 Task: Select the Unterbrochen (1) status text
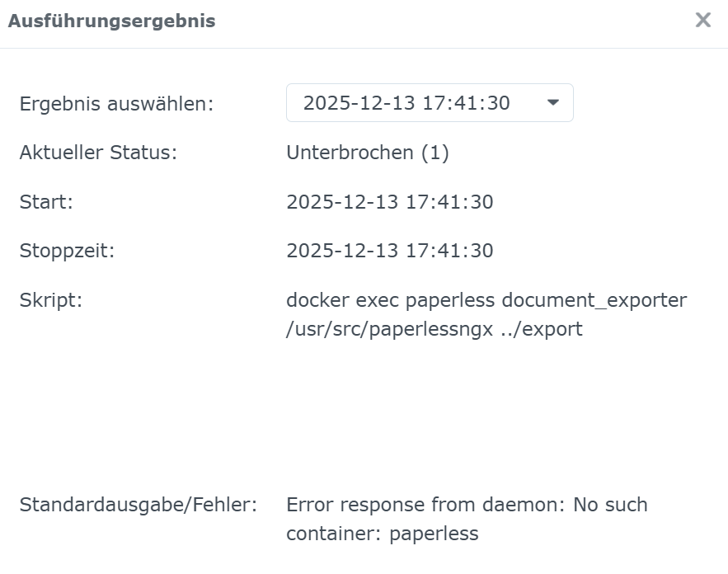(367, 153)
